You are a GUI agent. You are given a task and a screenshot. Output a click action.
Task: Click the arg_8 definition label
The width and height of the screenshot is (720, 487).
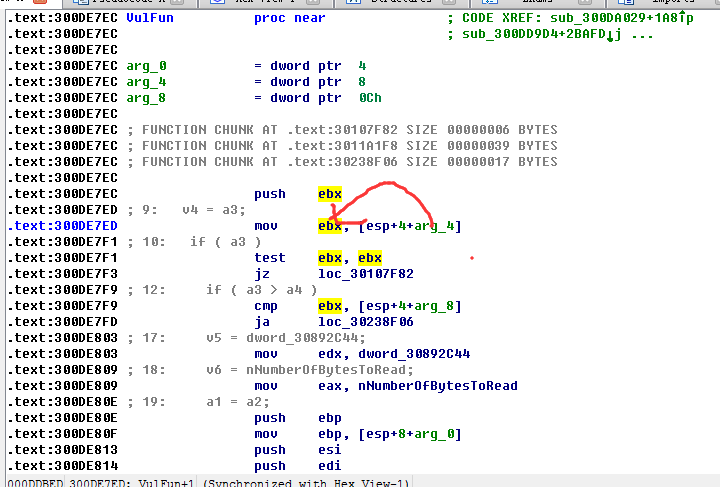click(147, 98)
